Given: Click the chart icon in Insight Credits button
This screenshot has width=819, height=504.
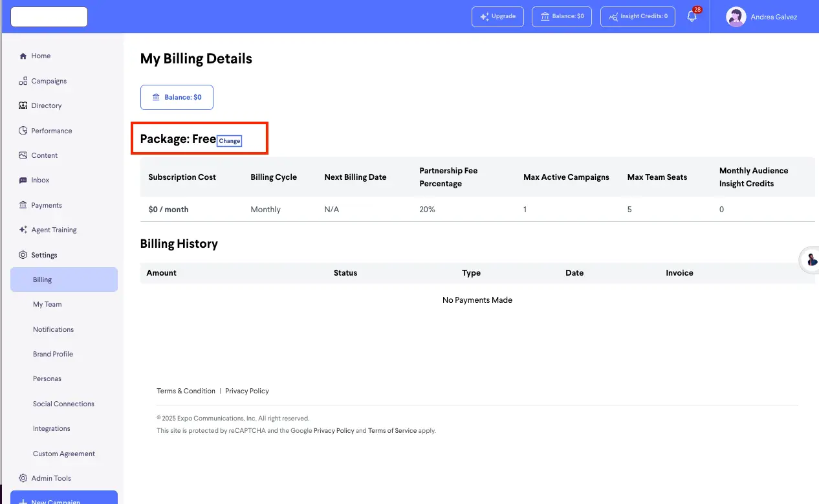Looking at the screenshot, I should point(613,17).
